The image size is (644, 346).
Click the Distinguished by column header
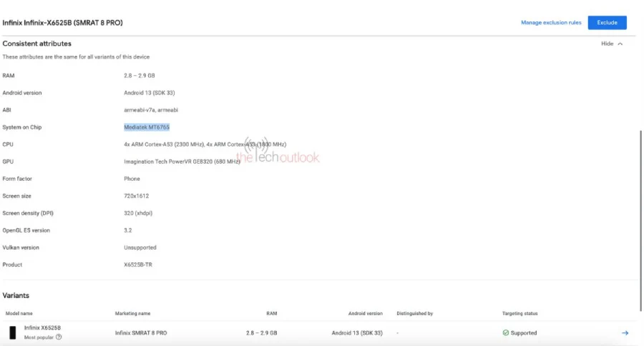point(415,313)
